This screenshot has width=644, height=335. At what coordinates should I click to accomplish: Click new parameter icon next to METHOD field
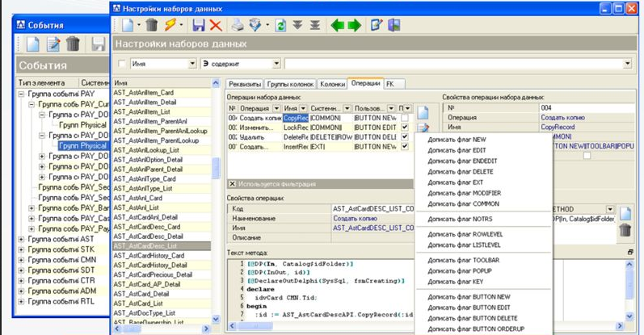point(625,214)
